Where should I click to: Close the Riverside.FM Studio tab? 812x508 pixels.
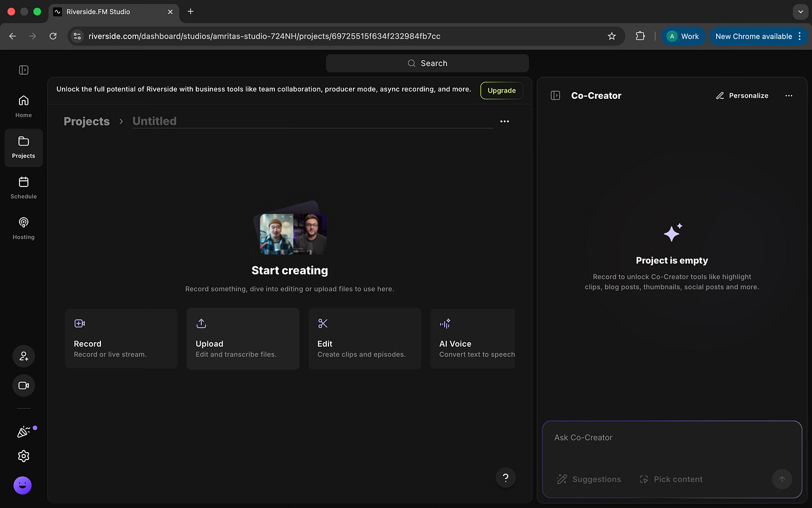coord(170,11)
